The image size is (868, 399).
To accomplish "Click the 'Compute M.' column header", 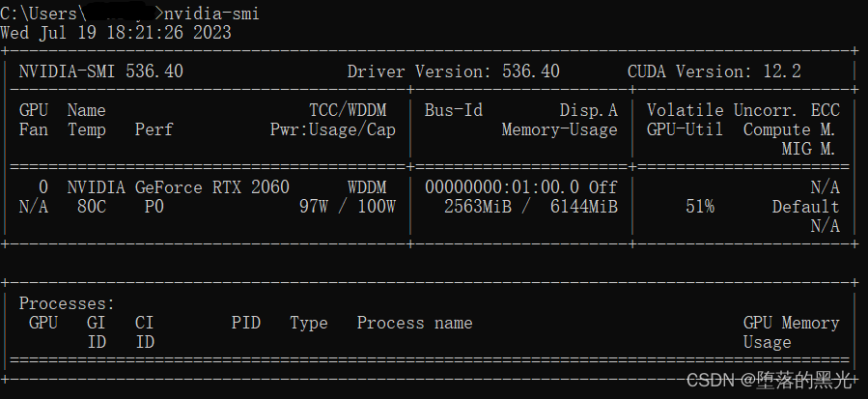I will pos(790,129).
